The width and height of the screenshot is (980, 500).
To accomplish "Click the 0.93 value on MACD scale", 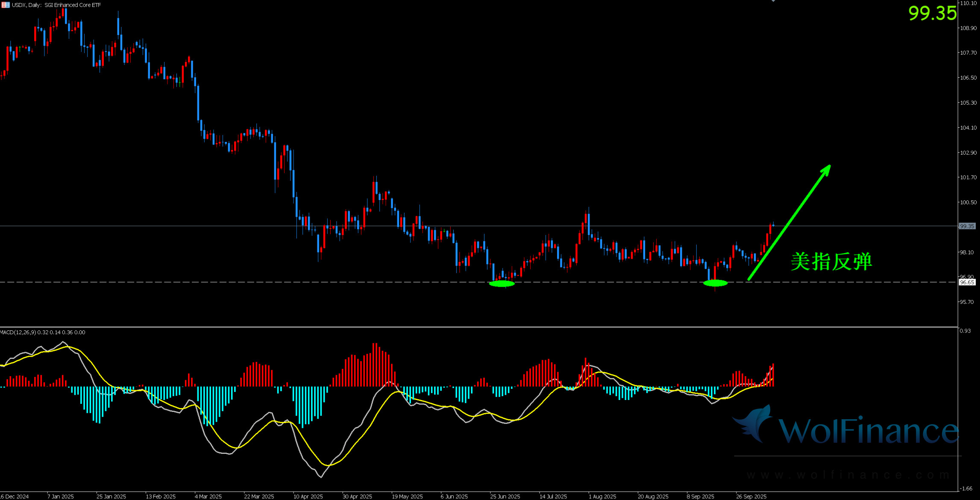I will [965, 331].
